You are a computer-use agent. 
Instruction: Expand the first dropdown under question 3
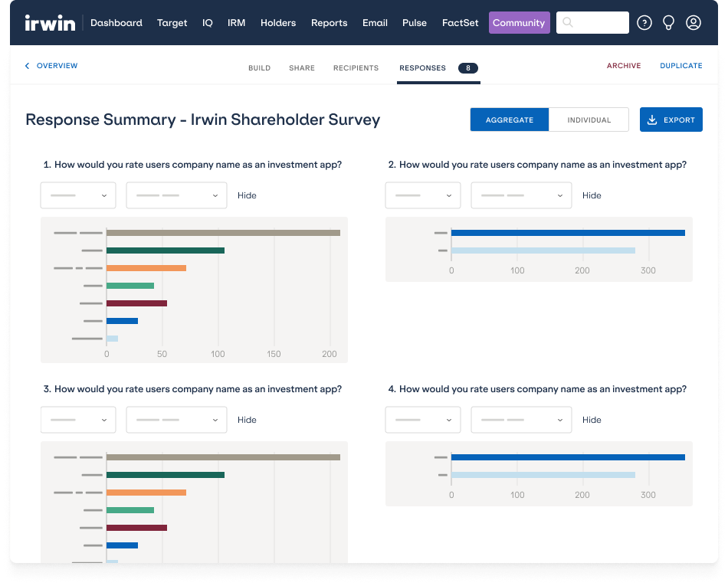pos(77,420)
